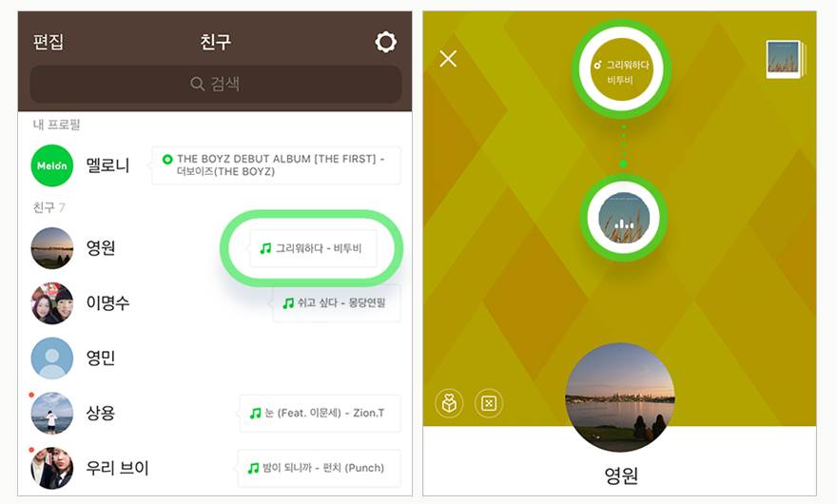Open 눈 (Feat. 이문세) - Zion.T music bubble
Viewport: 837px width, 504px height.
[320, 414]
